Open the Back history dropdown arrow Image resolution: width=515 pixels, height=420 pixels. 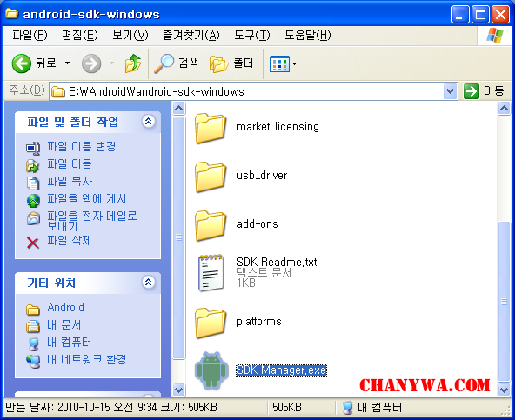pyautogui.click(x=67, y=63)
